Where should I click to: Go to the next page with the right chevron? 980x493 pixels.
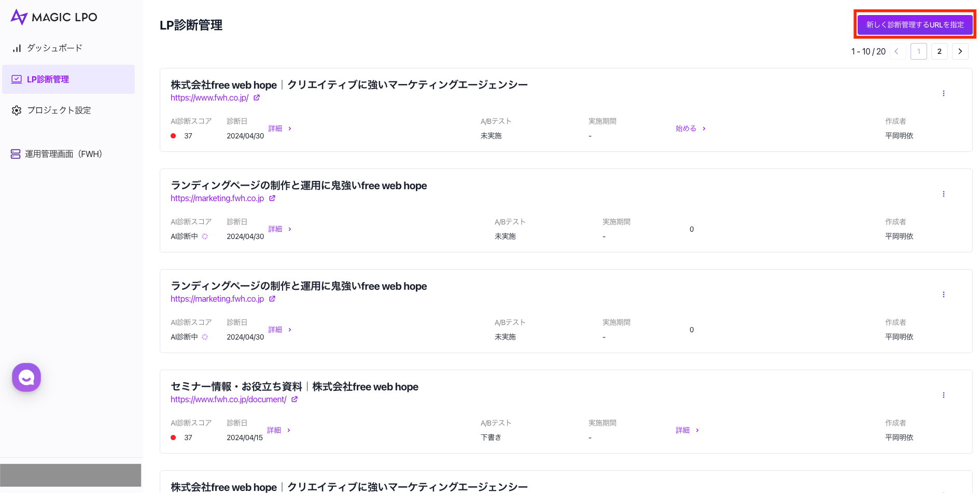tap(960, 51)
